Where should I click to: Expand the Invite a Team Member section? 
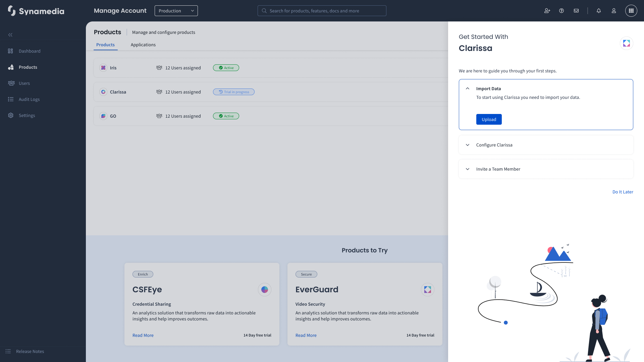pos(546,169)
